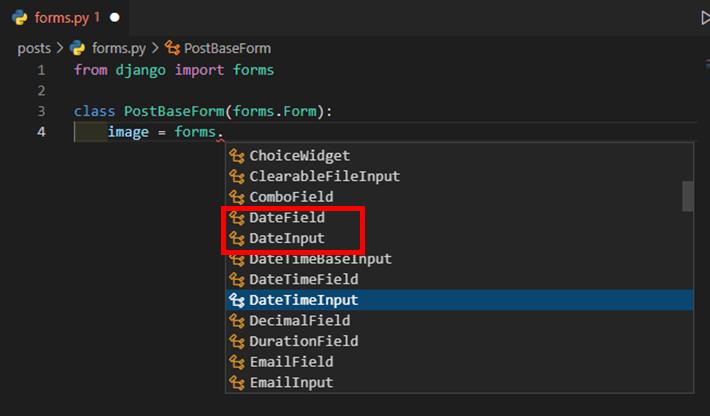Click the class keyword on line 3

point(95,111)
